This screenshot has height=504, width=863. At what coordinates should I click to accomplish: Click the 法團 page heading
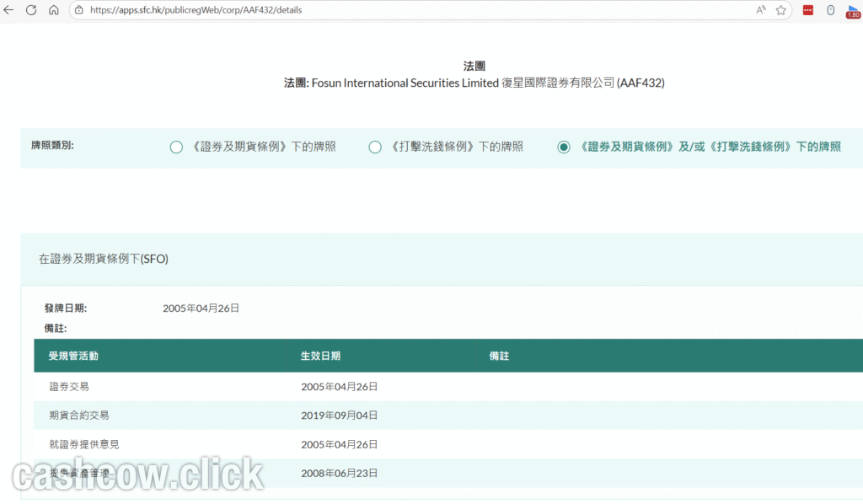coord(474,66)
